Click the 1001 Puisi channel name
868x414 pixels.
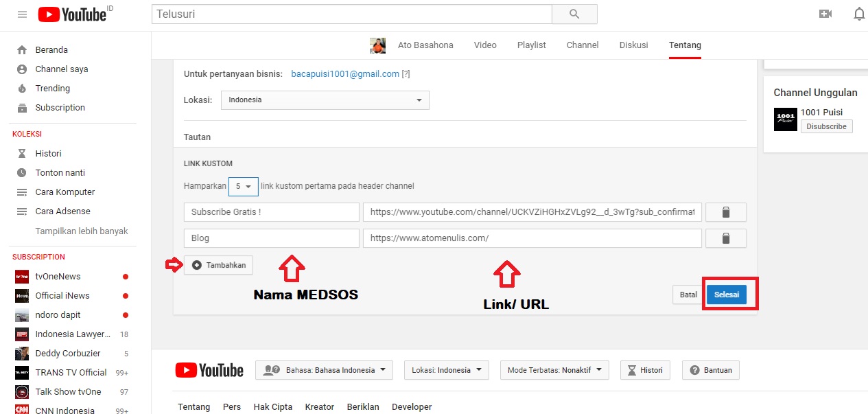[x=821, y=113]
